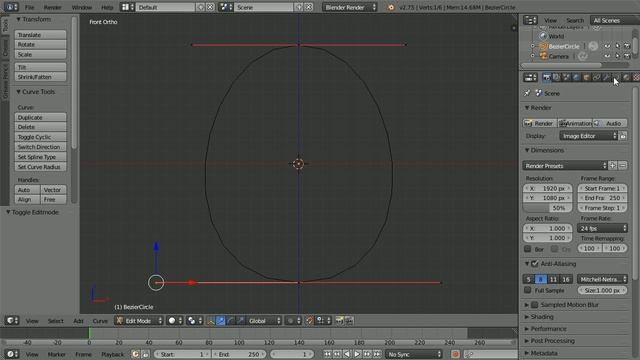The height and width of the screenshot is (360, 640).
Task: Click the Toggle Cyclic button
Action: pyautogui.click(x=40, y=137)
